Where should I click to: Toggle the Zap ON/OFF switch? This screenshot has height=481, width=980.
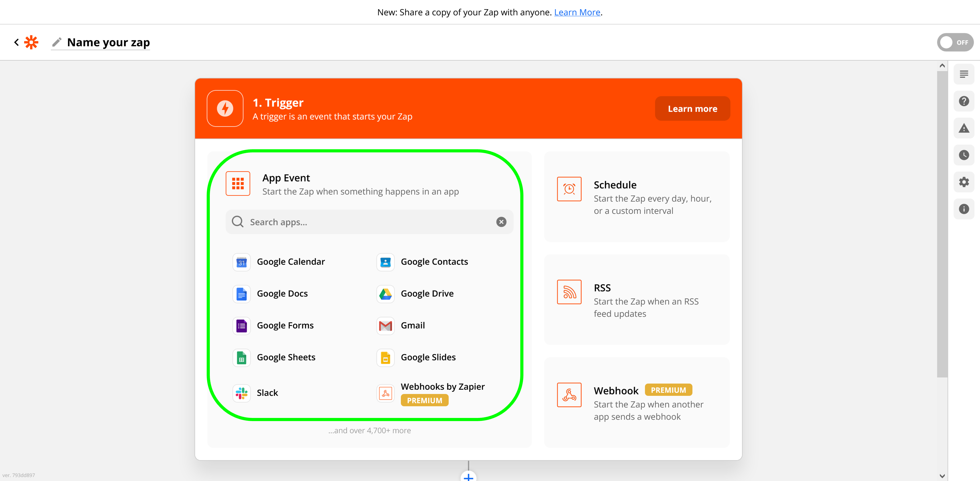click(955, 42)
